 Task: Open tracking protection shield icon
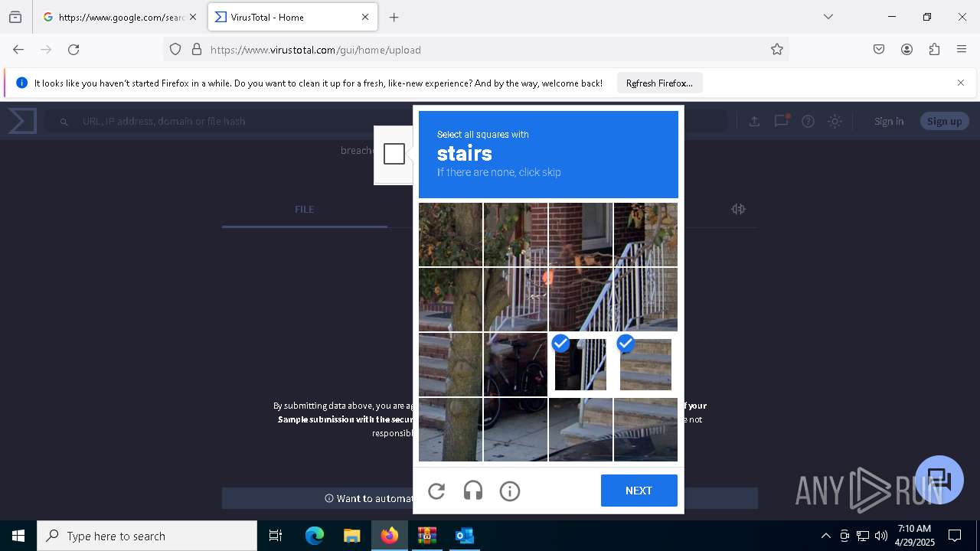[x=175, y=50]
